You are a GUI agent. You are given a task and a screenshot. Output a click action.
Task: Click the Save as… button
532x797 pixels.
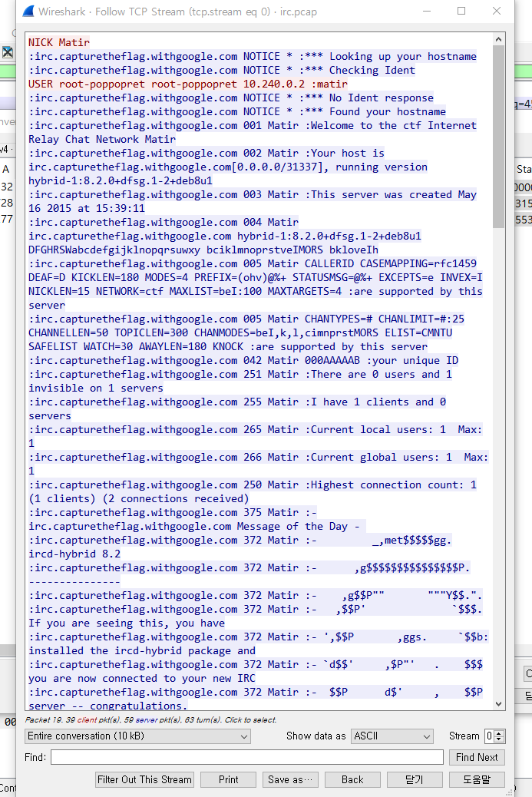pos(290,779)
